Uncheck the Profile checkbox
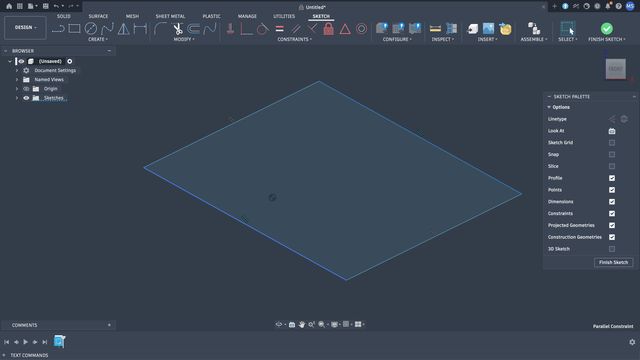Screen dimensions: 640x360 pyautogui.click(x=611, y=178)
